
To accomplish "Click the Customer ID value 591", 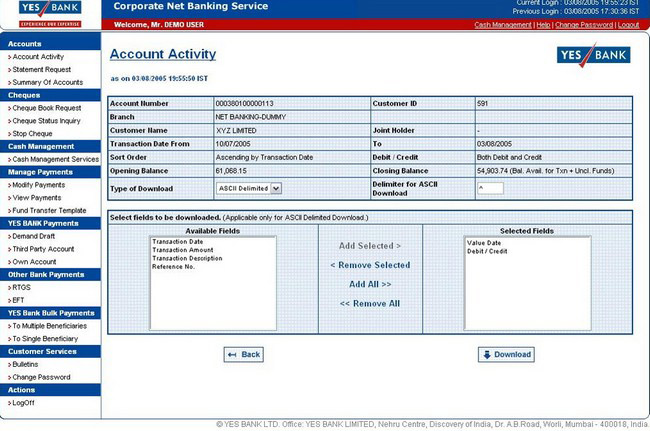I will (483, 104).
